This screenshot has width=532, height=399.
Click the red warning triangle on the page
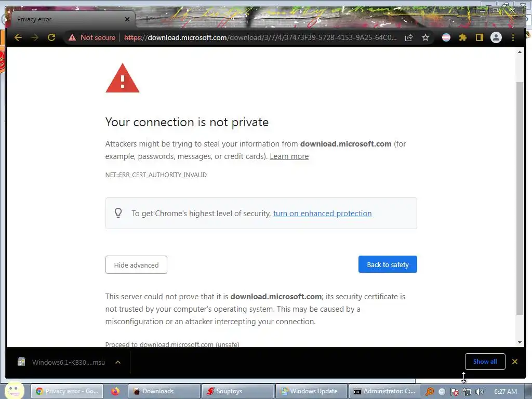(123, 78)
